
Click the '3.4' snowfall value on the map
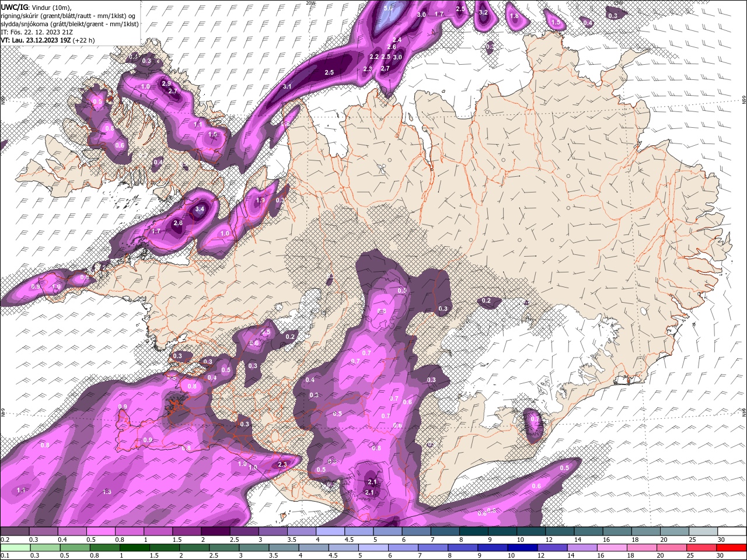[200, 209]
